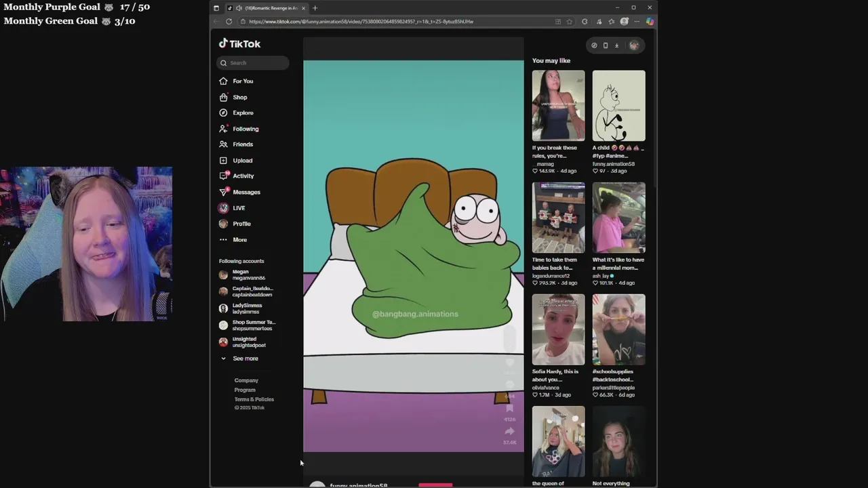Go to the Explore page
The height and width of the screenshot is (488, 868).
[237, 113]
